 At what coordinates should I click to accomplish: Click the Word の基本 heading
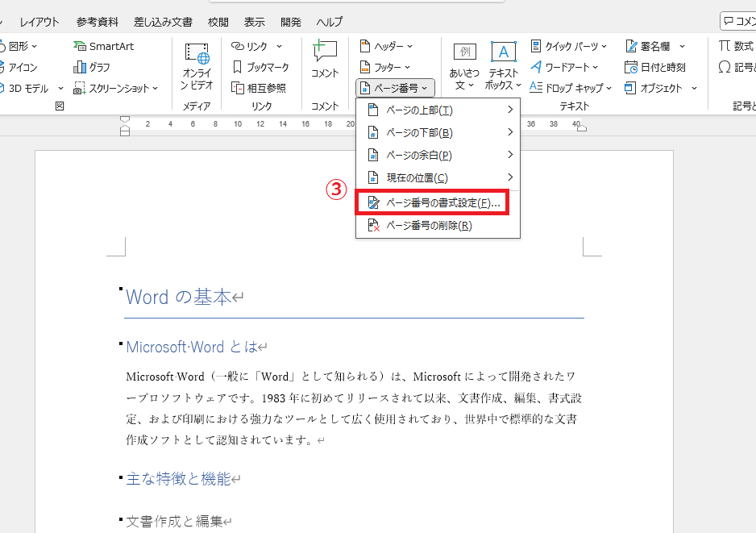coord(179,297)
